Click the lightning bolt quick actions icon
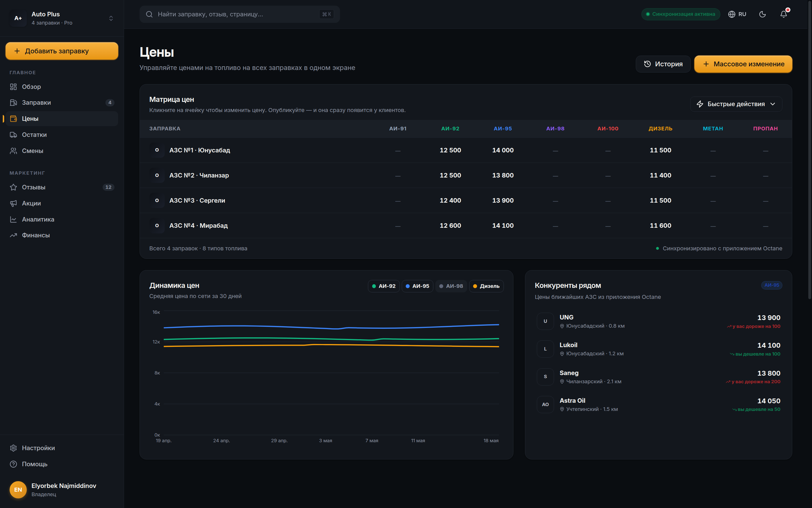 700,104
